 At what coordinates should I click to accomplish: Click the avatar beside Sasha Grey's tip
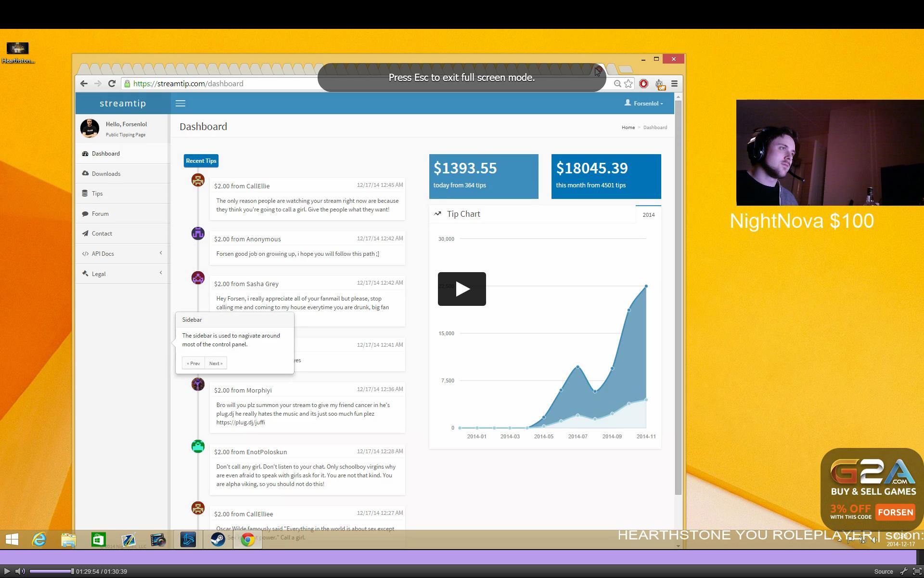coord(198,278)
